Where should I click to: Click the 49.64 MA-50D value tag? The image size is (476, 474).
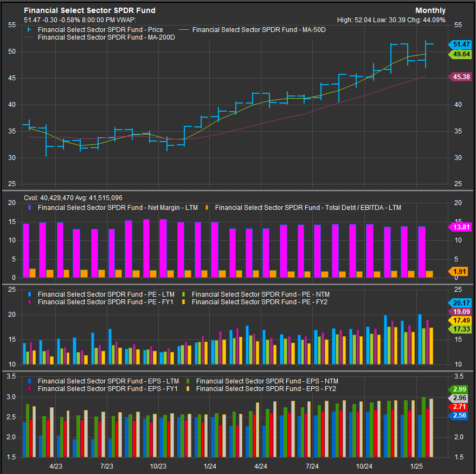pos(460,54)
